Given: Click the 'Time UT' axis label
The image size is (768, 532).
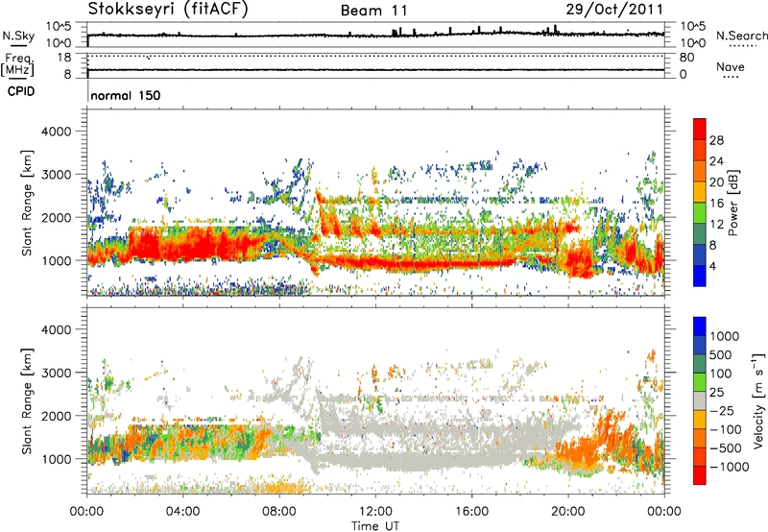Looking at the screenshot, I should pyautogui.click(x=375, y=526).
